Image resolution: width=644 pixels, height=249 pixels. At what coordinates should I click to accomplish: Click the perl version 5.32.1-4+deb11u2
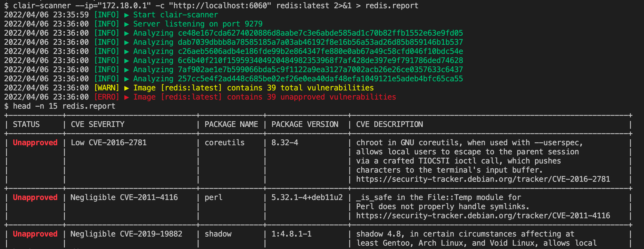pos(307,197)
